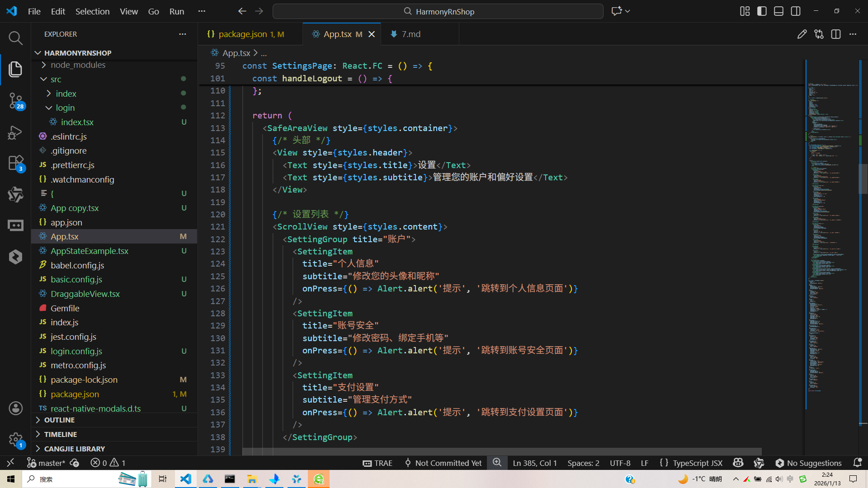This screenshot has width=868, height=488.
Task: Open the Selection menu
Action: [x=92, y=11]
